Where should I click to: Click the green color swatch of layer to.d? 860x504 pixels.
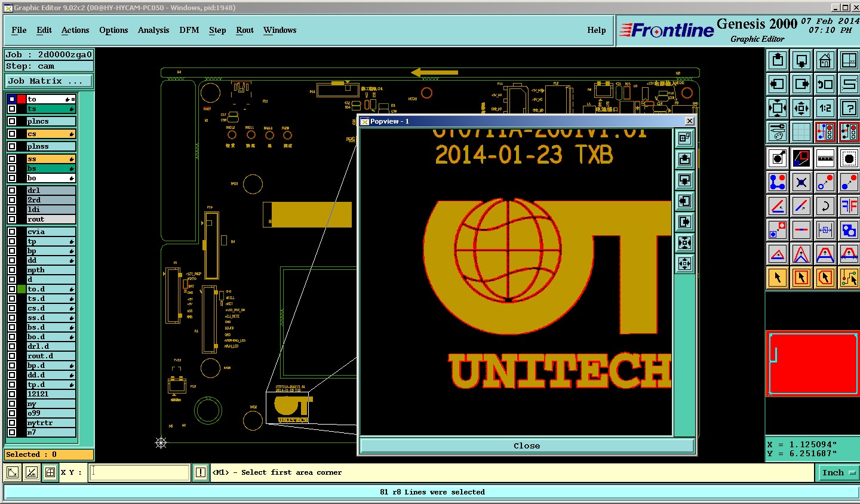click(x=21, y=289)
